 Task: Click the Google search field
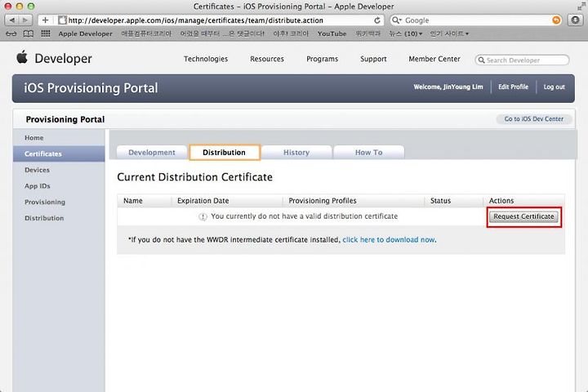(x=476, y=20)
